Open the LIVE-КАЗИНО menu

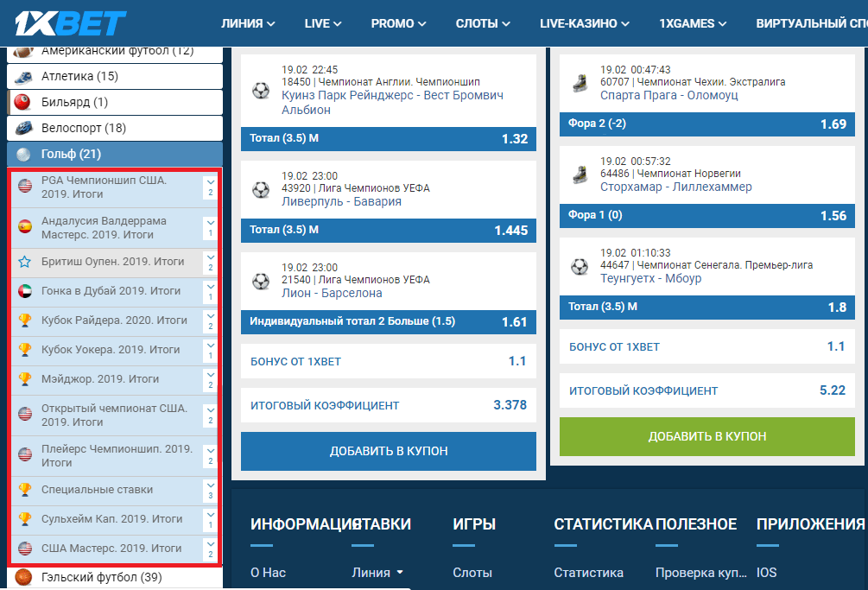(x=585, y=24)
